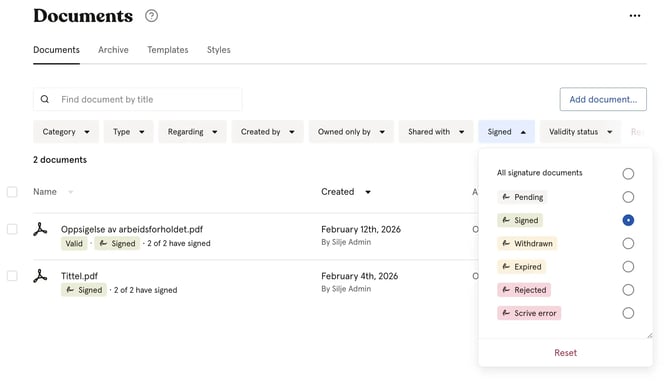Click PDF icon of Oppsigelse av arbeidsforholdet.pdf
The image size is (670, 383).
[40, 229]
